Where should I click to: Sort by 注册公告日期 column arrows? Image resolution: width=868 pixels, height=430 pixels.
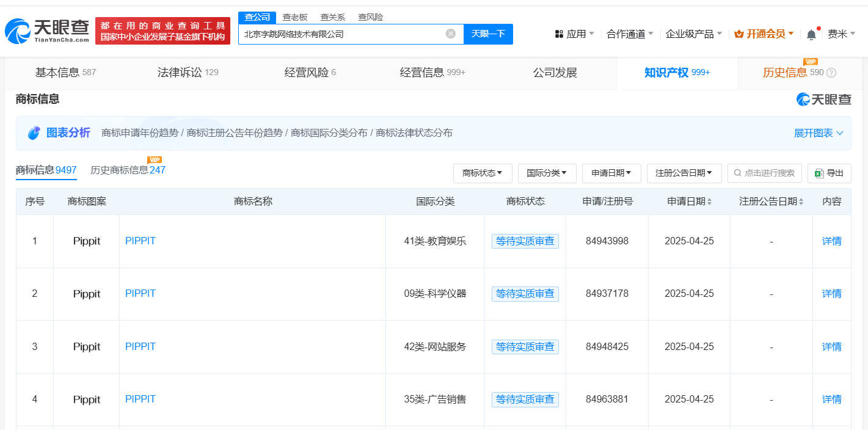801,202
